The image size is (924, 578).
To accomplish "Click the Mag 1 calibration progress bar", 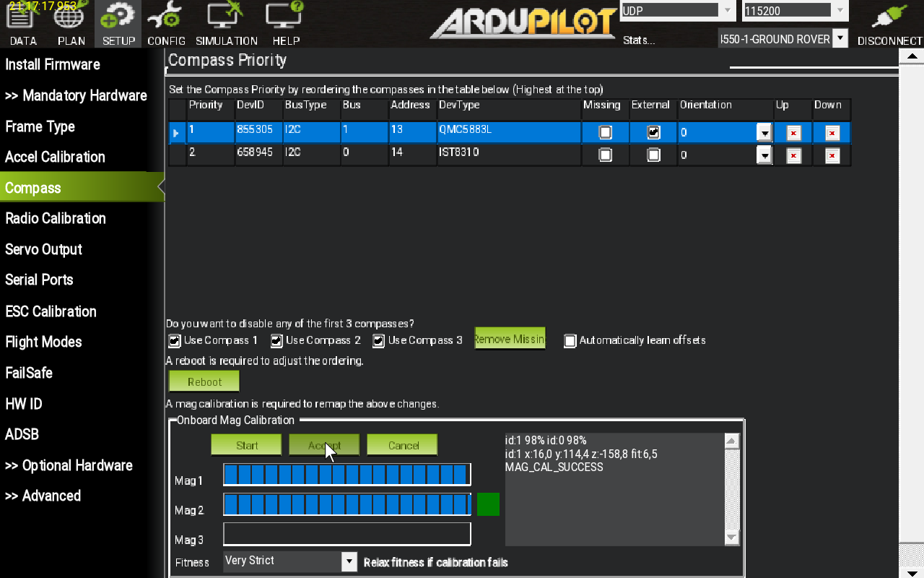I will tap(346, 475).
